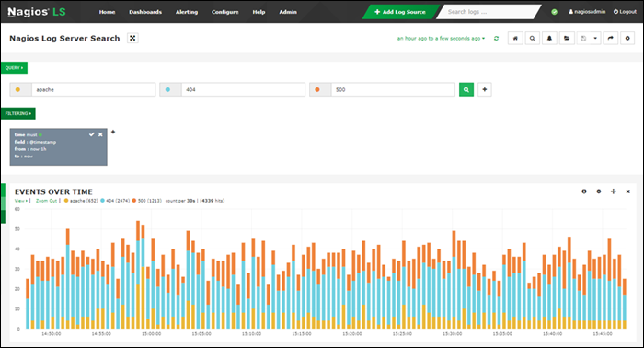Collapse the FILTERING section
Image resolution: width=644 pixels, height=348 pixels.
[x=18, y=113]
